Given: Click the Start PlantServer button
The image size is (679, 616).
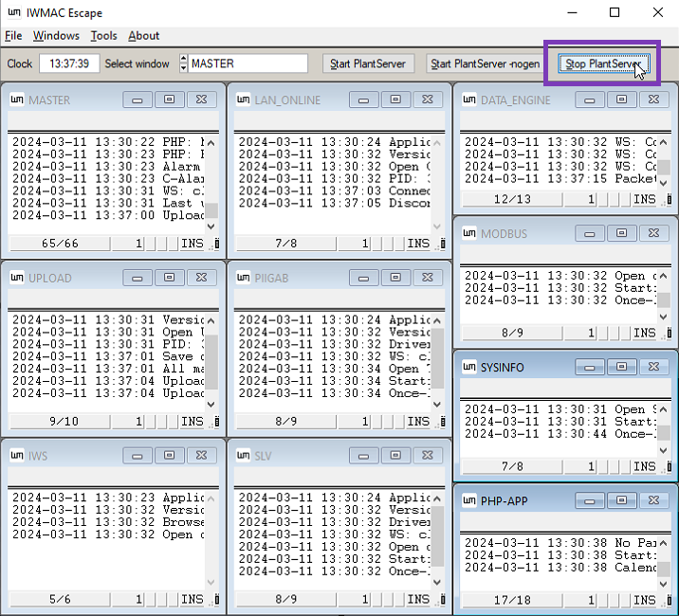Looking at the screenshot, I should (367, 63).
